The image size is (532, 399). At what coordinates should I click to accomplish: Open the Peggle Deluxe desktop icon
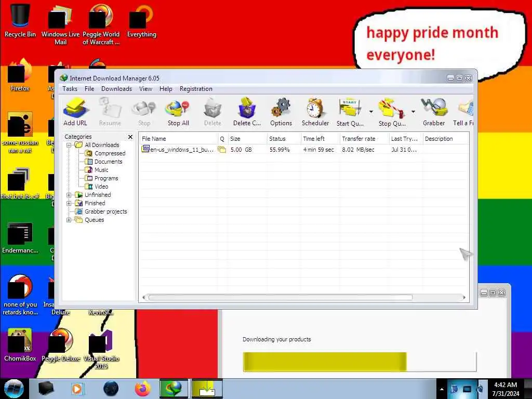[61, 345]
